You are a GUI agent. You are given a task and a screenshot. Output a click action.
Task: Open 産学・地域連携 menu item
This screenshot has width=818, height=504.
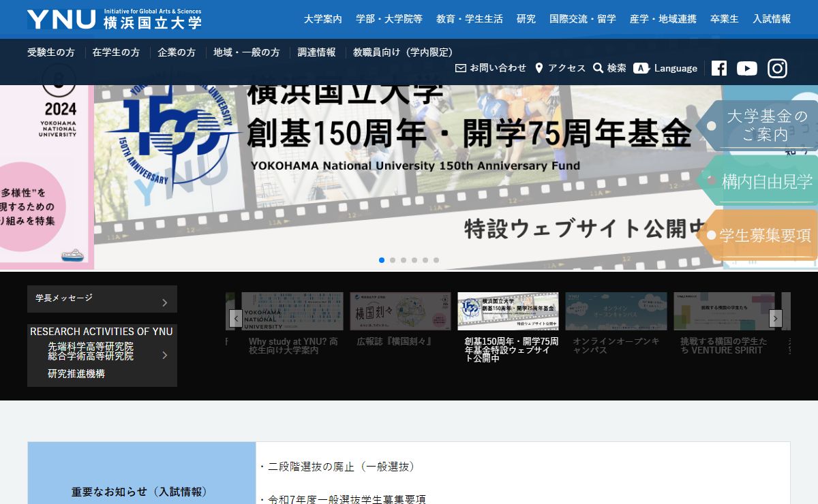663,19
